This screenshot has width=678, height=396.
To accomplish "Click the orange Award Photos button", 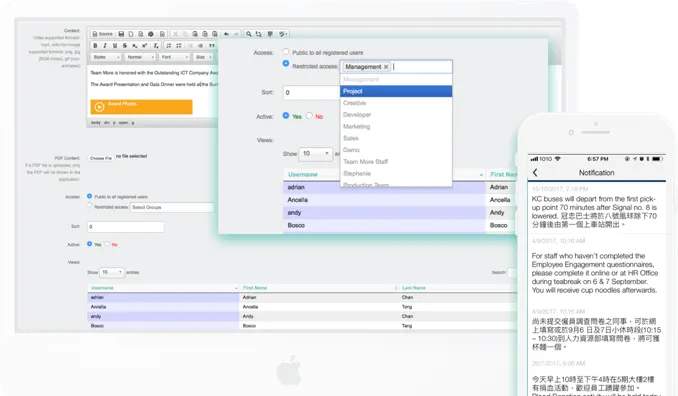I will [141, 107].
